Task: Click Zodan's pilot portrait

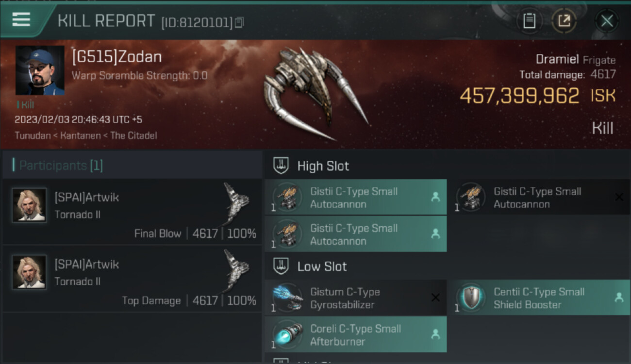Action: 40,70
